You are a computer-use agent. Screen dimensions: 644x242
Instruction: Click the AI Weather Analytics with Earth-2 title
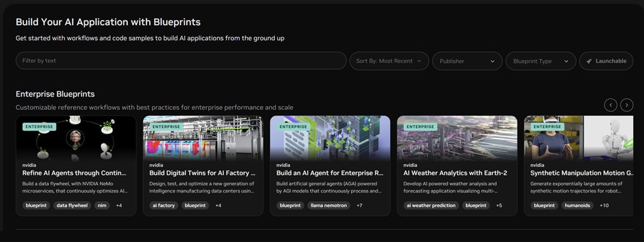point(455,173)
